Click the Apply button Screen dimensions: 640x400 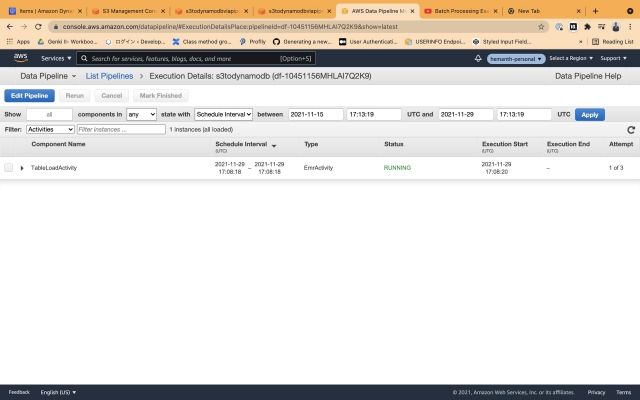[x=590, y=115]
